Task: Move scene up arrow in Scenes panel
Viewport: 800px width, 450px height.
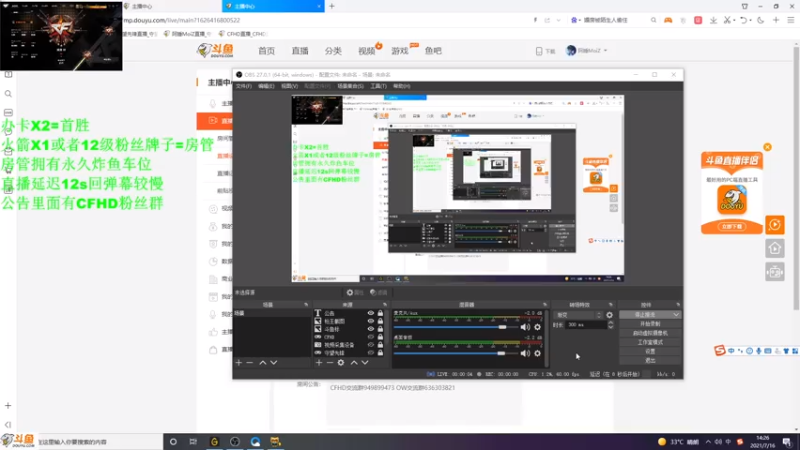Action: tap(263, 362)
